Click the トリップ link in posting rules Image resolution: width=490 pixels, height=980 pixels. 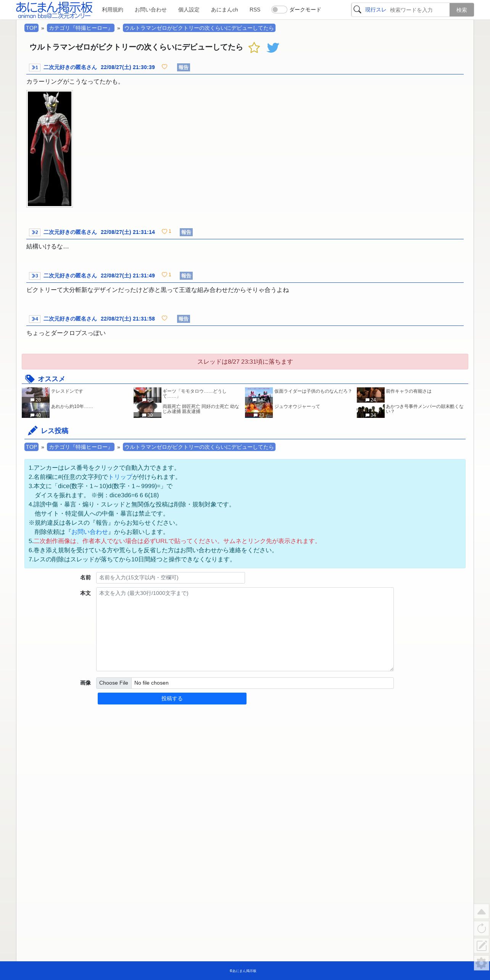(120, 477)
